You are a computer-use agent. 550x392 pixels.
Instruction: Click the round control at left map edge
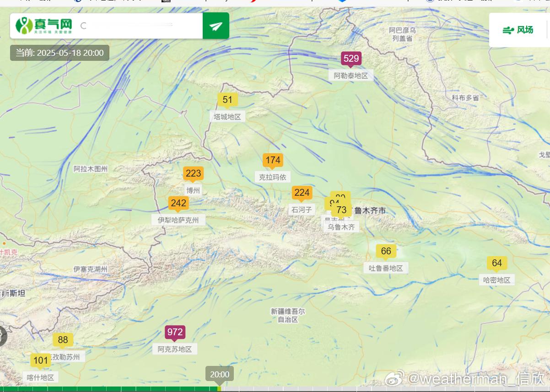[x=2, y=336]
